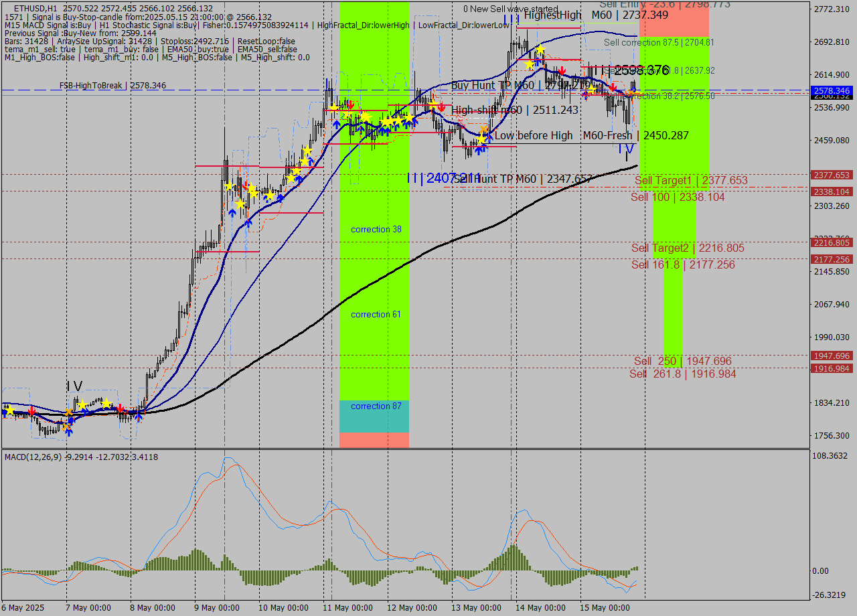Click the red down arrow near the 15 May candles
The height and width of the screenshot is (616, 857).
(613, 88)
